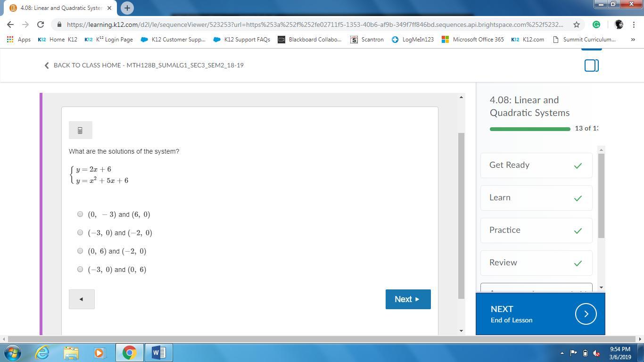Viewport: 644px width, 362px height.
Task: Switch to Chrome in the taskbar
Action: [129, 353]
